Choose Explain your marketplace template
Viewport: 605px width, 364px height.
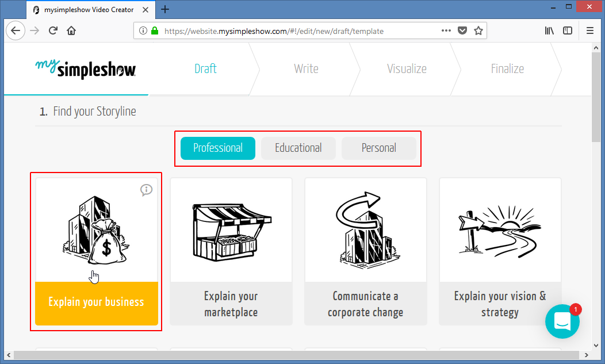tap(231, 251)
